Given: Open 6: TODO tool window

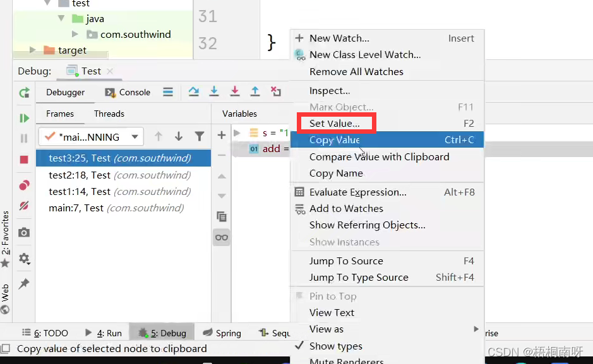Looking at the screenshot, I should click(x=45, y=332).
